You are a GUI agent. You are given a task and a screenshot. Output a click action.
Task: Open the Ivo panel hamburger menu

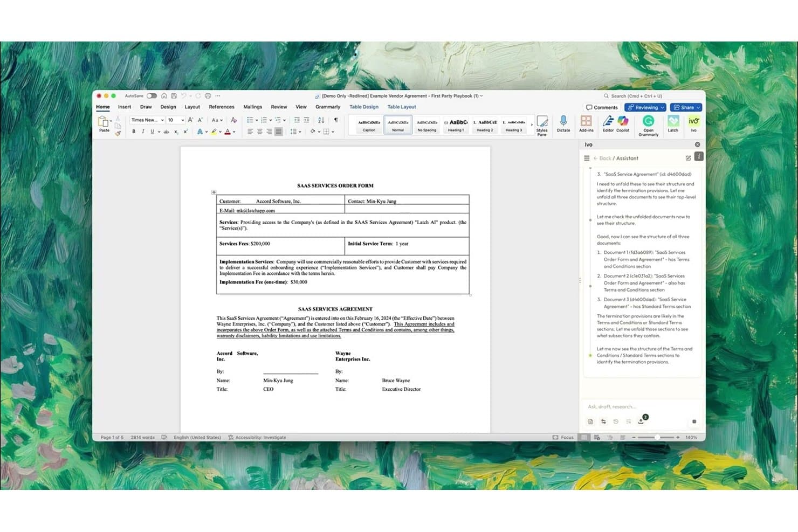[587, 158]
